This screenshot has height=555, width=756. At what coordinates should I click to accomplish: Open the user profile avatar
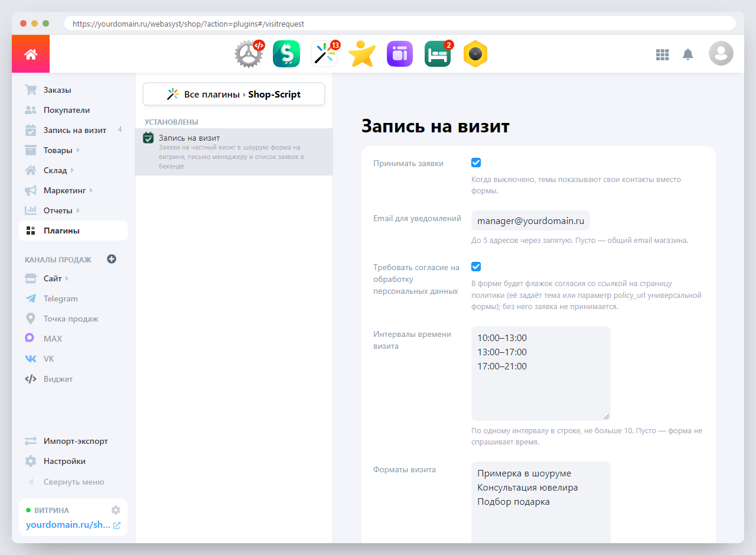point(721,54)
